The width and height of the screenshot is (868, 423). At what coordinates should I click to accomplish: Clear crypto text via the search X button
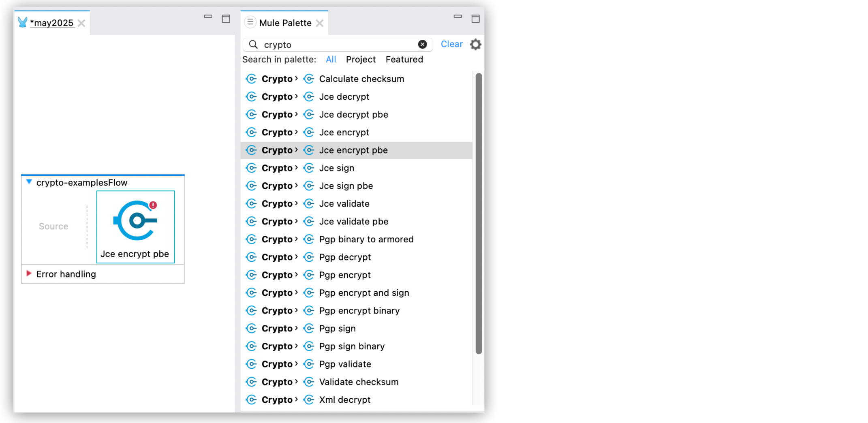click(x=423, y=45)
